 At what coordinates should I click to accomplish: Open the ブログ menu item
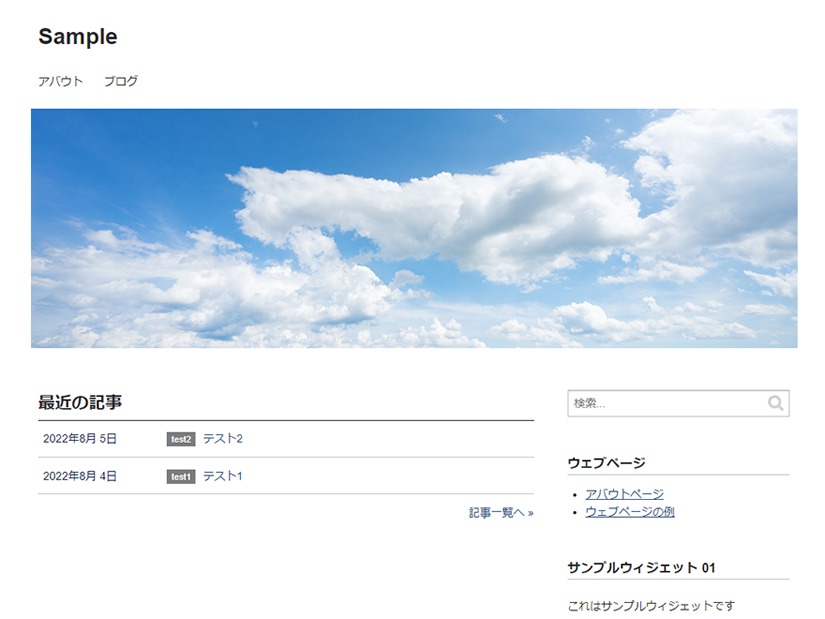[x=121, y=82]
